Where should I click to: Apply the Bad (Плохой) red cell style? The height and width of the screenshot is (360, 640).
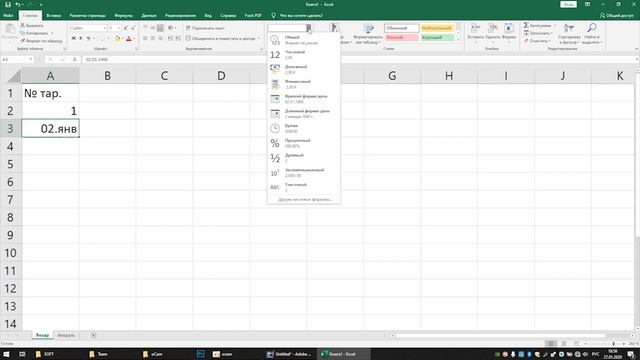pyautogui.click(x=401, y=37)
